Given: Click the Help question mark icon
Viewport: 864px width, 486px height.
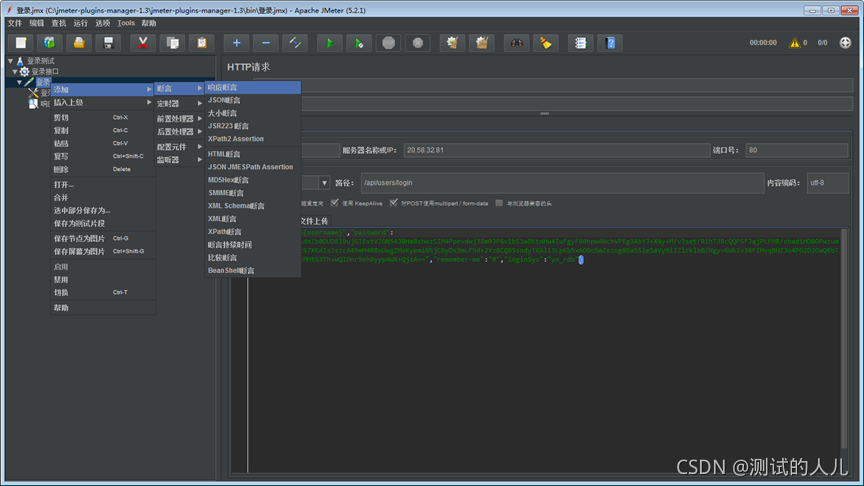Looking at the screenshot, I should [x=610, y=43].
